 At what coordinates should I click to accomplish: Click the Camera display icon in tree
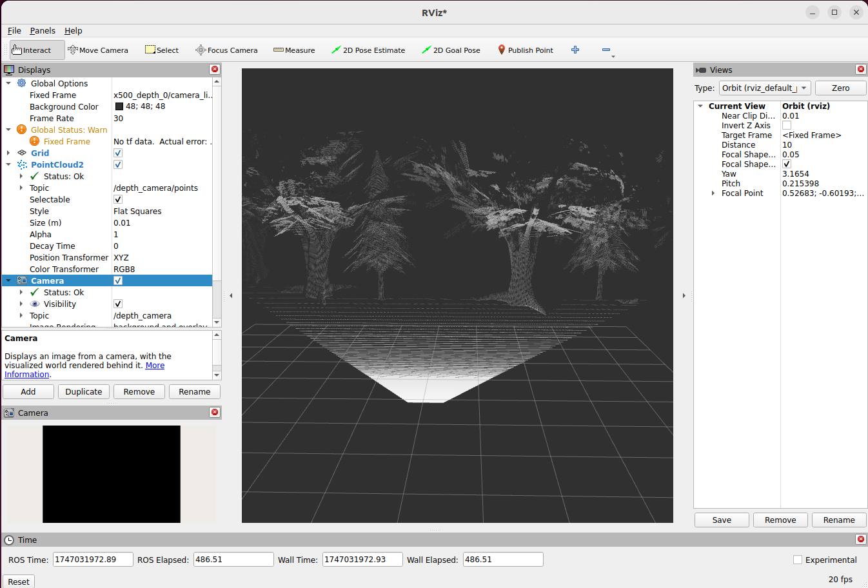coord(22,280)
